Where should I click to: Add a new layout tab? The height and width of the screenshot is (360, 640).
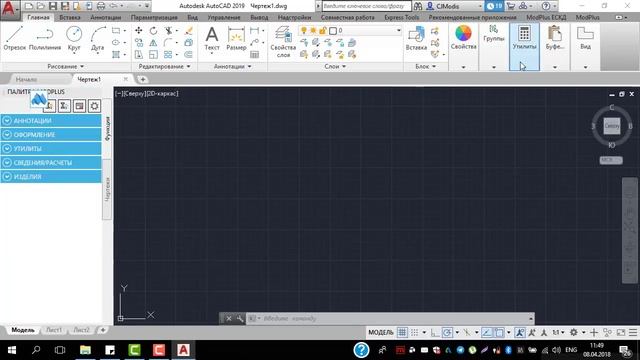[103, 330]
